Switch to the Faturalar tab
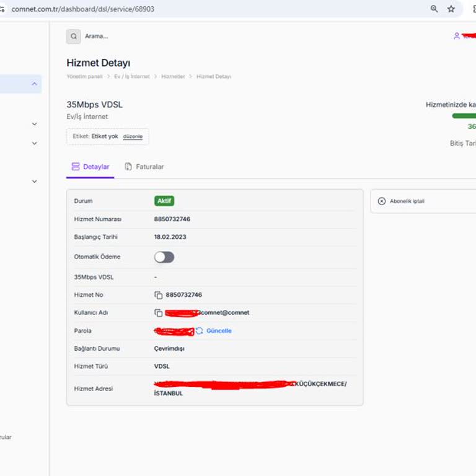The image size is (476, 476). [x=144, y=167]
